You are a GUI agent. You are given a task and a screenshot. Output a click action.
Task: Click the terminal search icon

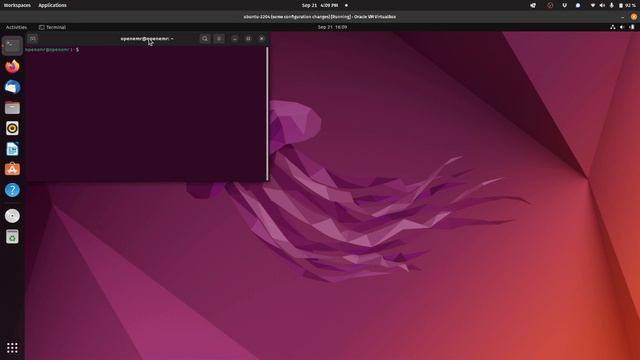205,38
